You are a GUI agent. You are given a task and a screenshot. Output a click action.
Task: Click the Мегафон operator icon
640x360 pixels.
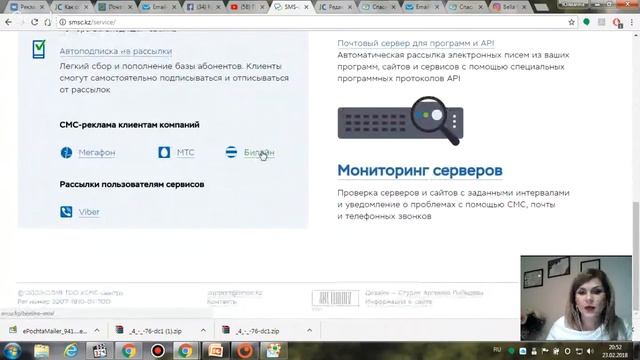coord(66,153)
